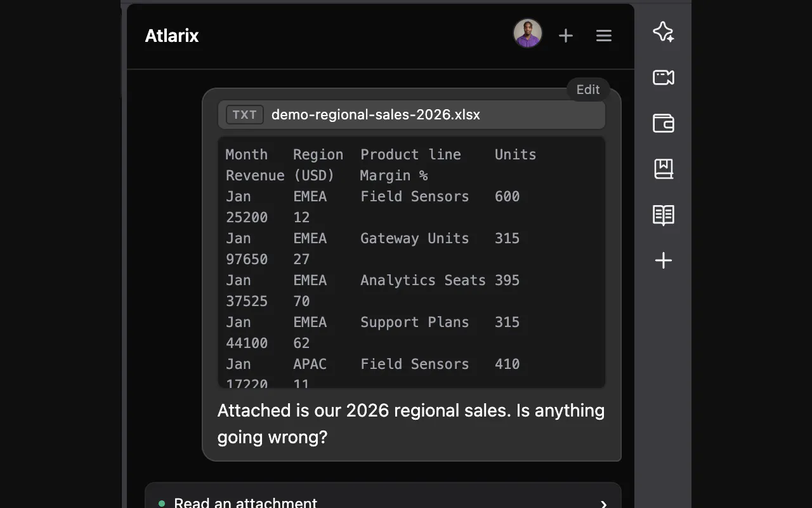
Task: Click the "Product line" column header
Action: click(x=410, y=154)
